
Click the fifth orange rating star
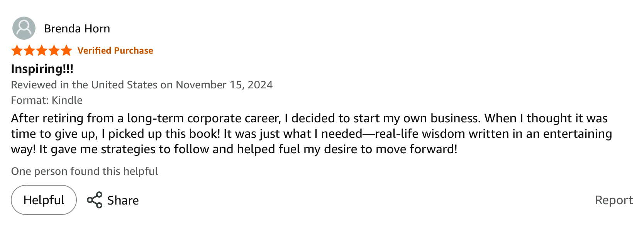(66, 51)
